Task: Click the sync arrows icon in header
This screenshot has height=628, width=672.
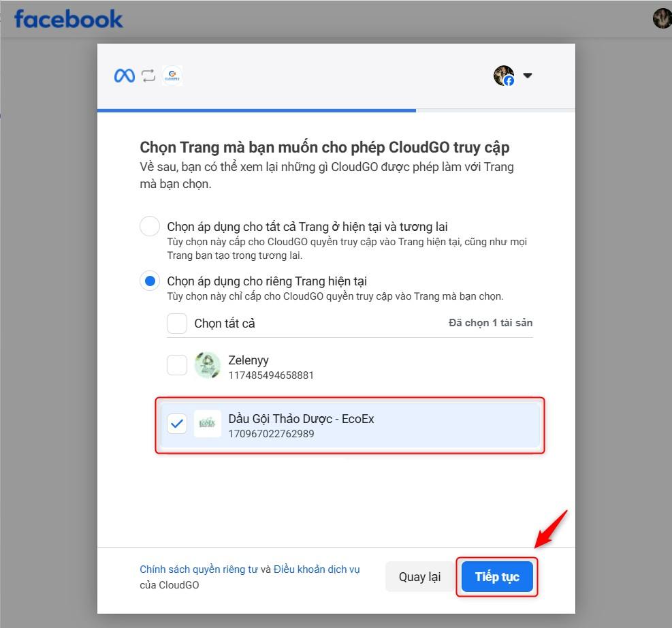Action: (x=148, y=76)
